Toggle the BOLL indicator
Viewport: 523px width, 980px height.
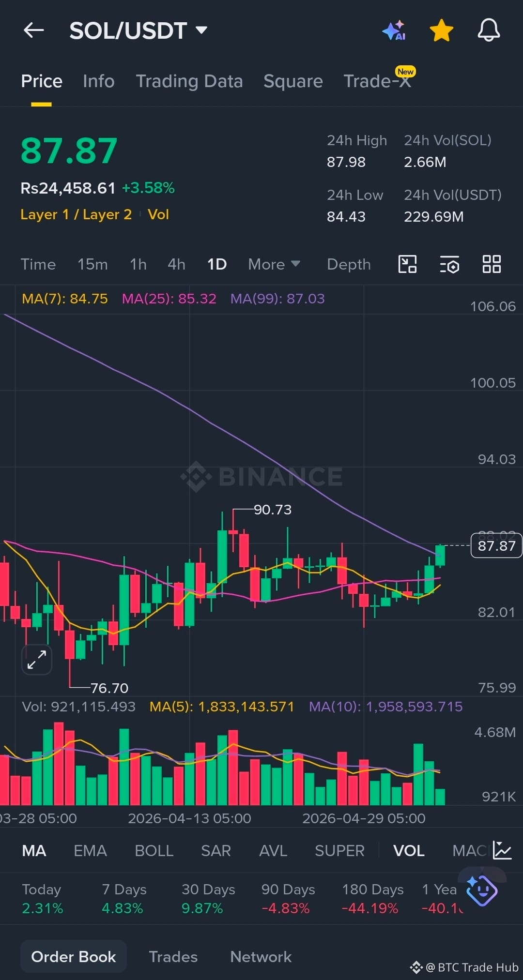pyautogui.click(x=154, y=851)
